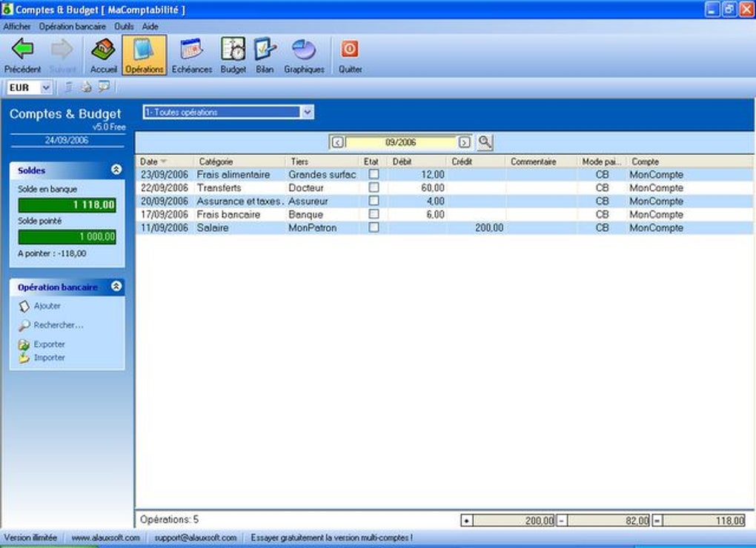
Task: Click the printer icon in secondary toolbar
Action: coord(86,87)
